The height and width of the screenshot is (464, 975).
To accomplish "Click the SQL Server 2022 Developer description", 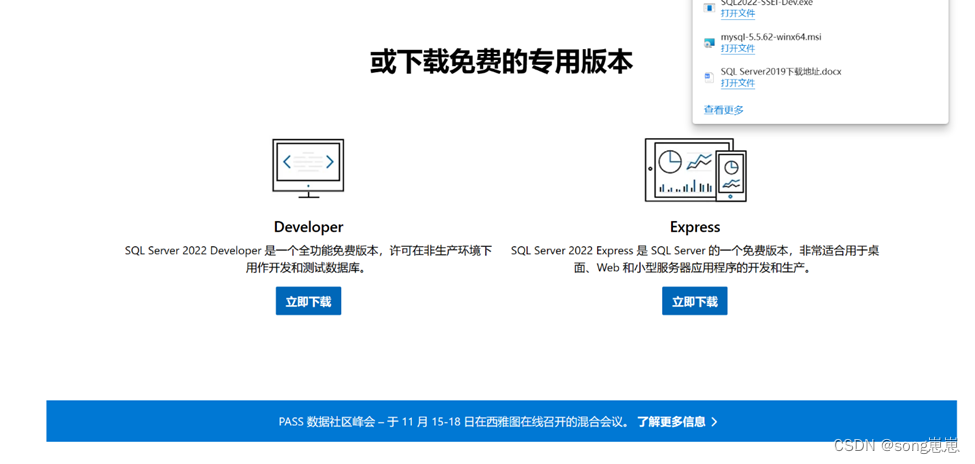I will [x=308, y=259].
